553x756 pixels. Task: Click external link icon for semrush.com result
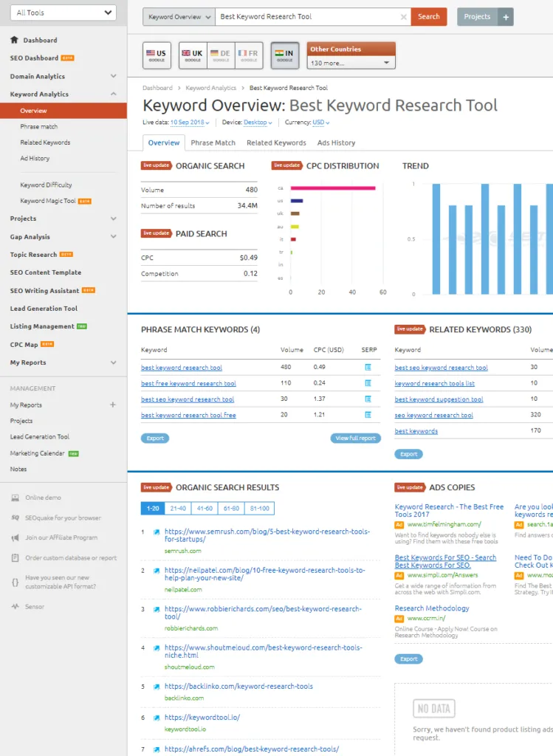(x=157, y=532)
